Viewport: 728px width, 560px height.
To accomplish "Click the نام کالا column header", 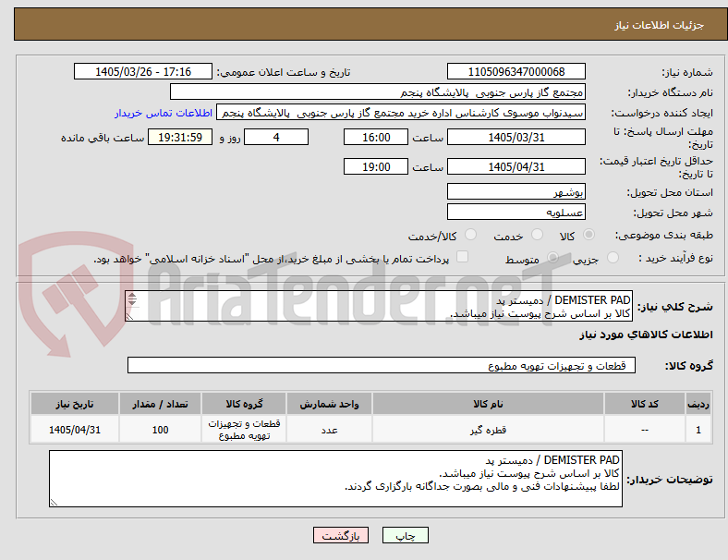I will pos(488,404).
